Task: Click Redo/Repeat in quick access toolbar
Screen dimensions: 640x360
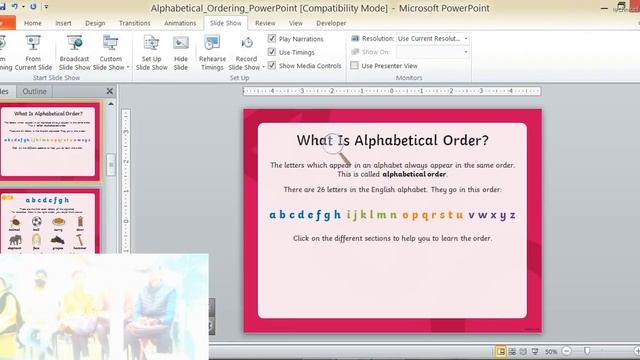Action: tap(33, 7)
